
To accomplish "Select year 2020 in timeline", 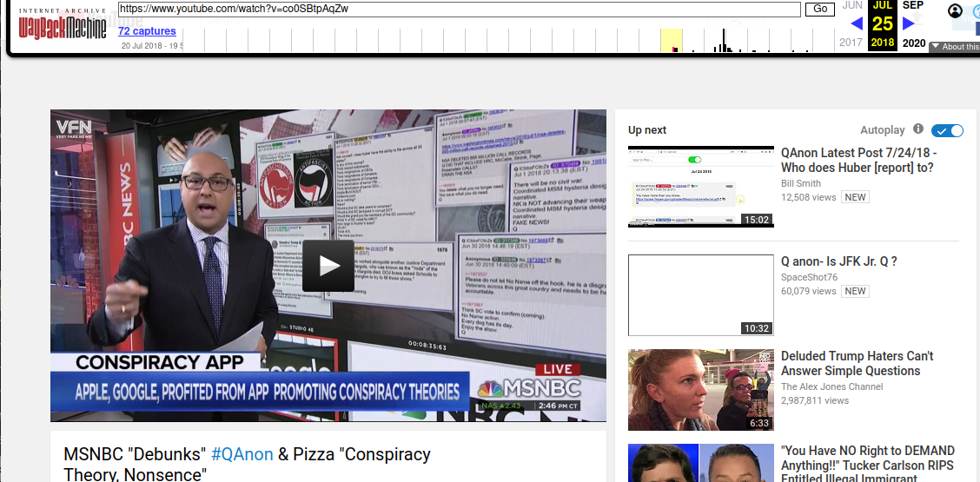I will [914, 43].
